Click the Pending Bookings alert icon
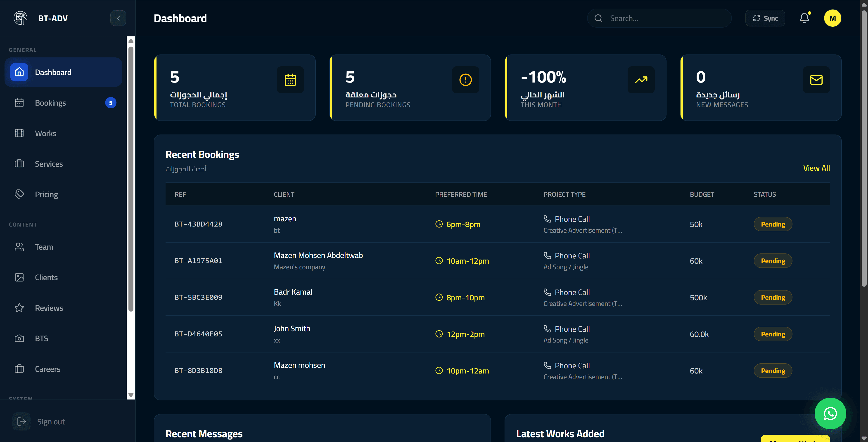 point(465,80)
